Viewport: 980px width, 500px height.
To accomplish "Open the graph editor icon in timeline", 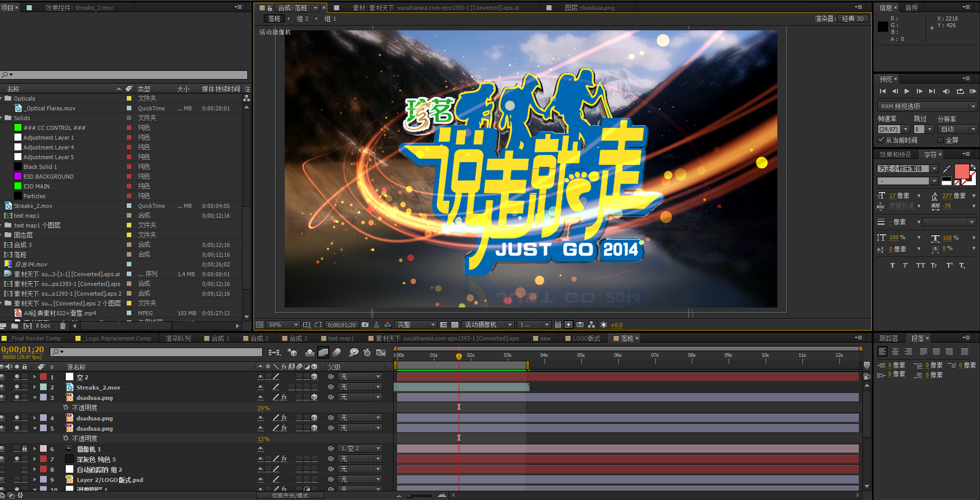I will [381, 353].
